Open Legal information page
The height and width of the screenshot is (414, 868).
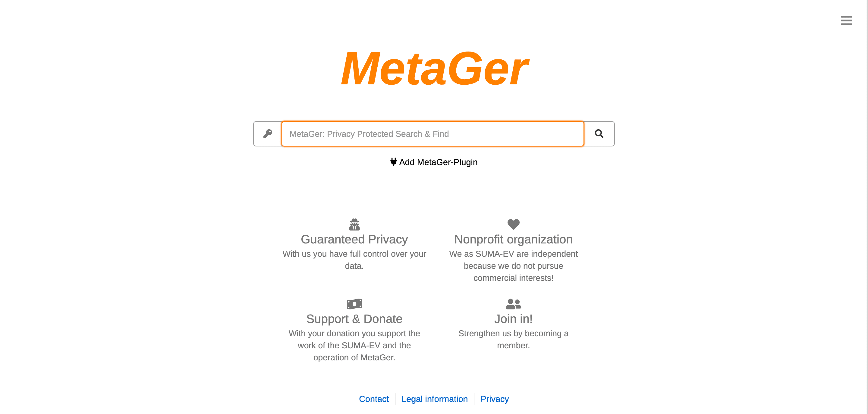pos(434,399)
